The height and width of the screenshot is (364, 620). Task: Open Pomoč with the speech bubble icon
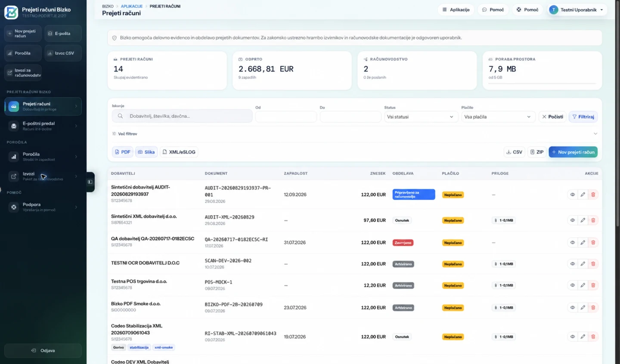coord(493,9)
